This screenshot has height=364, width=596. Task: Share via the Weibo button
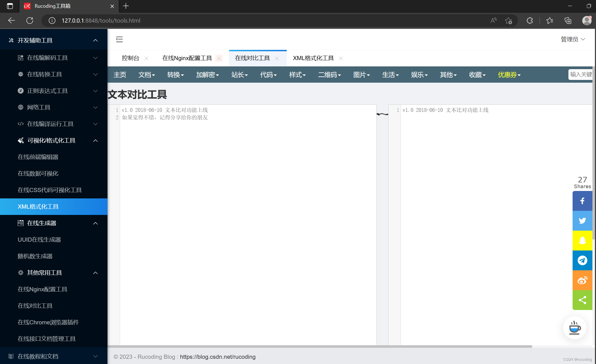click(x=582, y=280)
